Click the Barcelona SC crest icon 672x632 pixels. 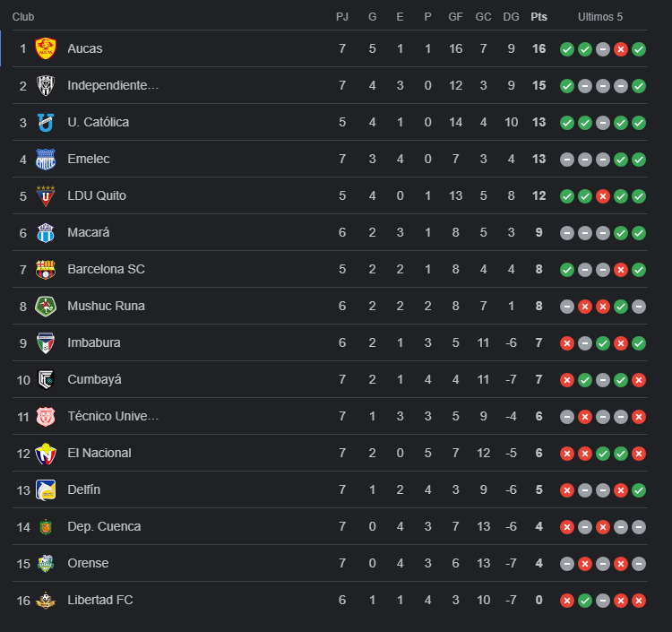pyautogui.click(x=46, y=269)
